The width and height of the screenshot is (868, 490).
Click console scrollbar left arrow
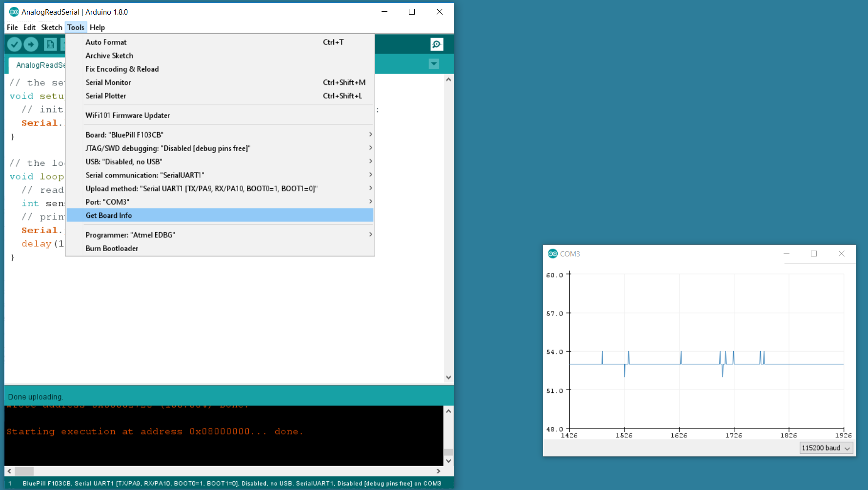(9, 471)
